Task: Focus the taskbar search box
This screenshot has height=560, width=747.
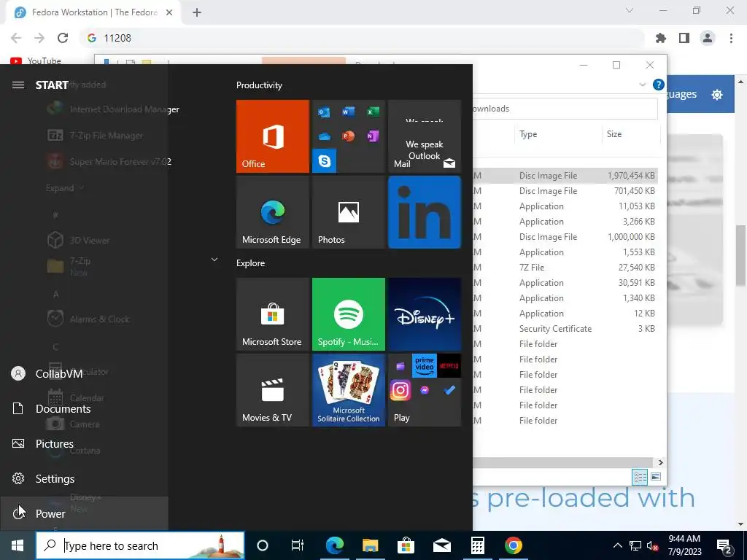Action: pyautogui.click(x=140, y=545)
